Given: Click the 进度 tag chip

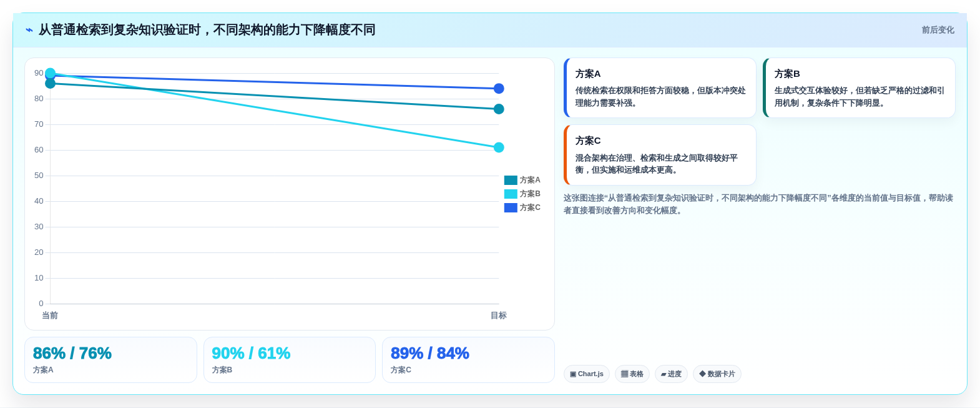Looking at the screenshot, I should 671,374.
